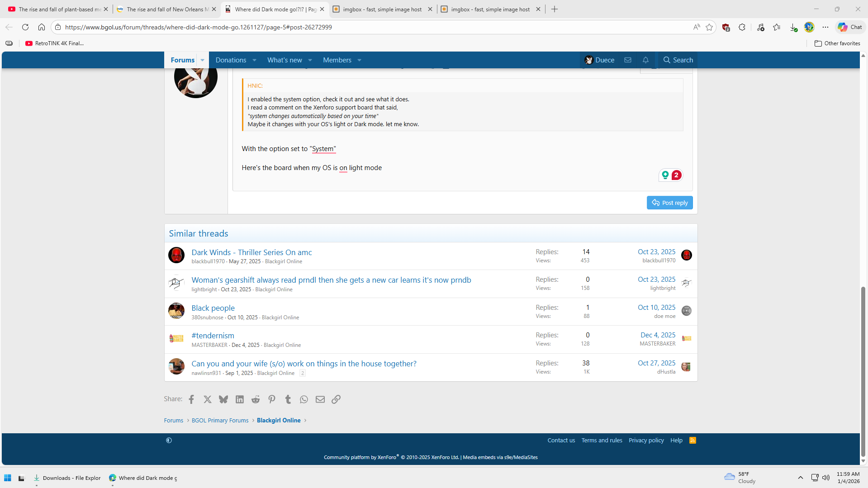
Task: Open the inbox envelope icon
Action: pyautogui.click(x=628, y=60)
